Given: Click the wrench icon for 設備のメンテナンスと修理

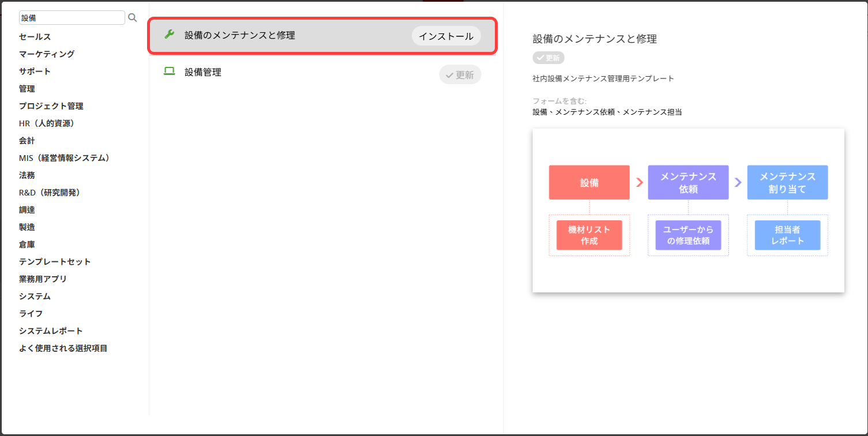Looking at the screenshot, I should pyautogui.click(x=170, y=35).
